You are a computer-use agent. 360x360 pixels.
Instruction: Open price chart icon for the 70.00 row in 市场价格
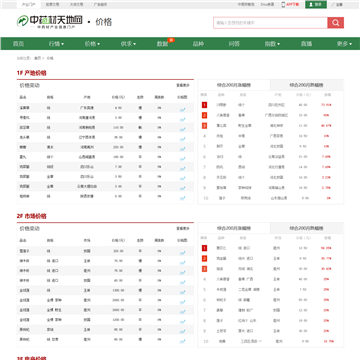[x=183, y=263]
